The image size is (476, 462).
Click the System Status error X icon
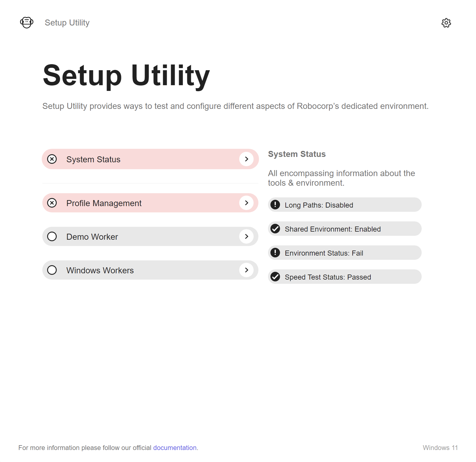52,159
